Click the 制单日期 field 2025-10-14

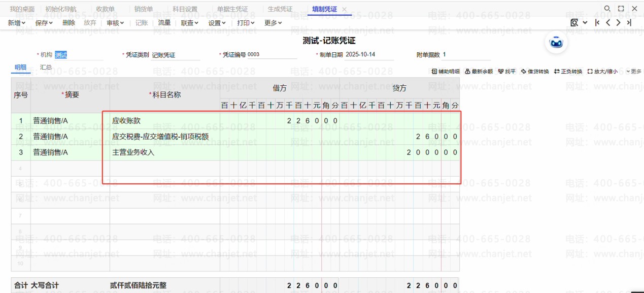click(369, 55)
